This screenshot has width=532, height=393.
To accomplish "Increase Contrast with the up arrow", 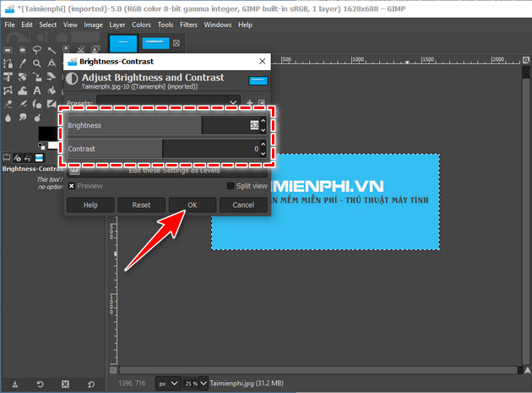I will [x=263, y=145].
